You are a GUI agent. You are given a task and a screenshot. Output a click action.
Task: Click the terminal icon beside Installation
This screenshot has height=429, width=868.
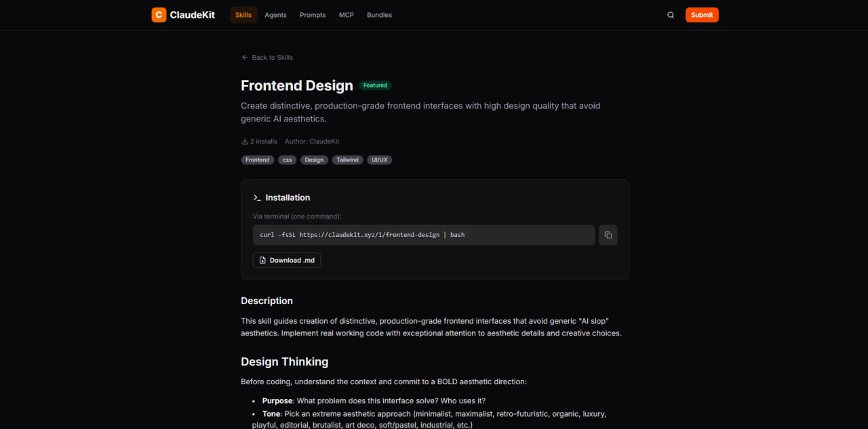point(257,198)
